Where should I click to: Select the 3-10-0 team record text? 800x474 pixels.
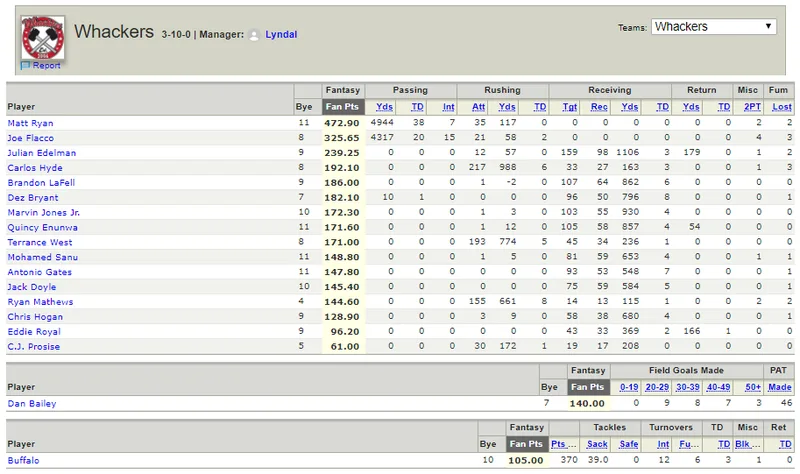(176, 35)
